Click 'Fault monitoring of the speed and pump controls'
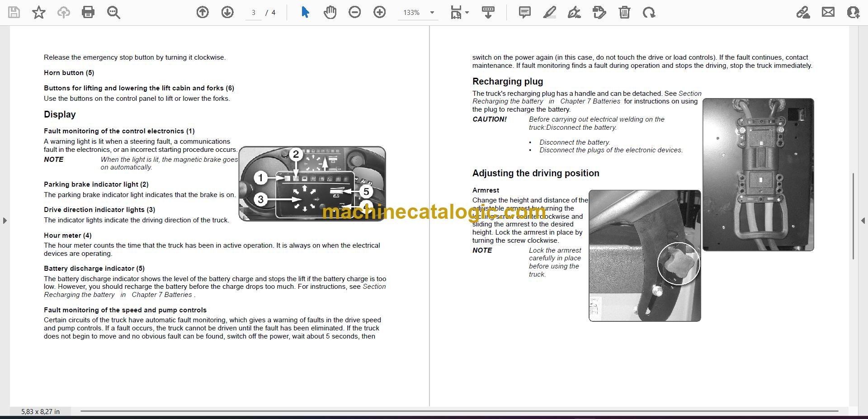 point(125,310)
